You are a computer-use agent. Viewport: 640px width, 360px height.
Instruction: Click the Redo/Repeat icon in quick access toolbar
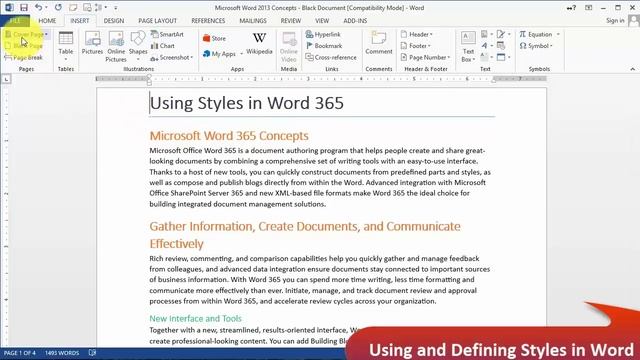tap(58, 7)
